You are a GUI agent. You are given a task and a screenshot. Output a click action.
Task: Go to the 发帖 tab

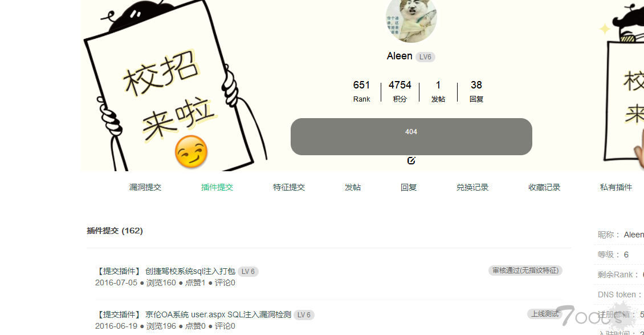pyautogui.click(x=352, y=187)
